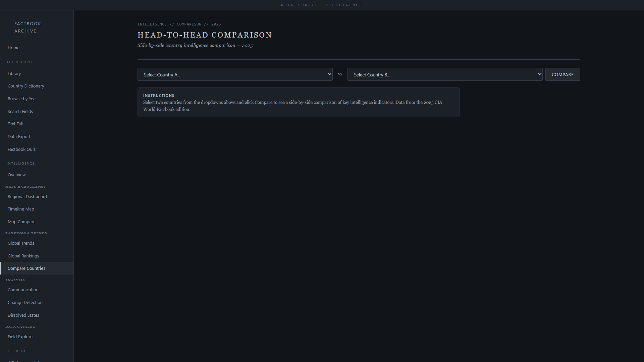Navigate to Browse by Year
Viewport: 644px width, 362px height.
[x=22, y=99]
